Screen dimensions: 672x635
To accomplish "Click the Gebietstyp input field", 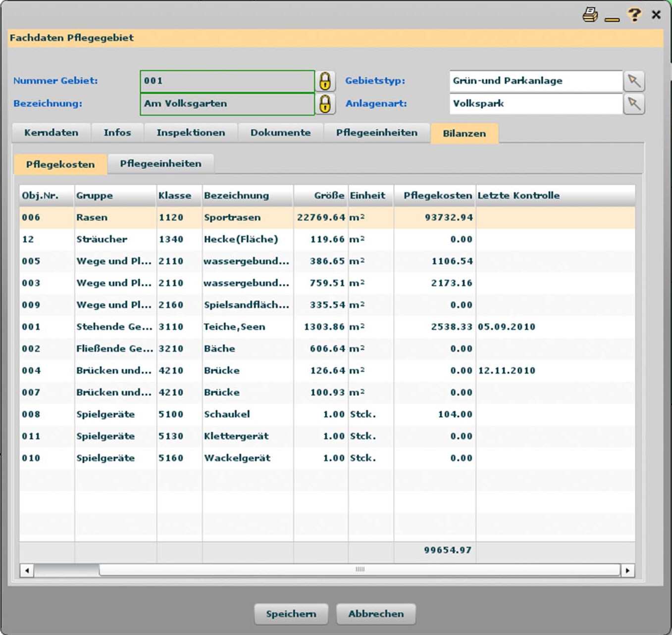I will [x=535, y=81].
